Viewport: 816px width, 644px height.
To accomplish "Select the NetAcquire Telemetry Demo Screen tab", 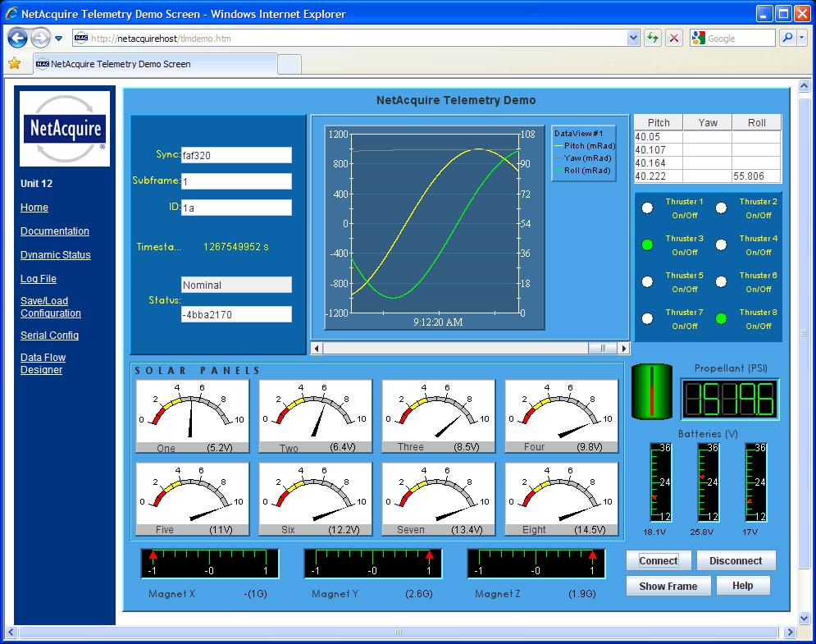I will point(155,64).
